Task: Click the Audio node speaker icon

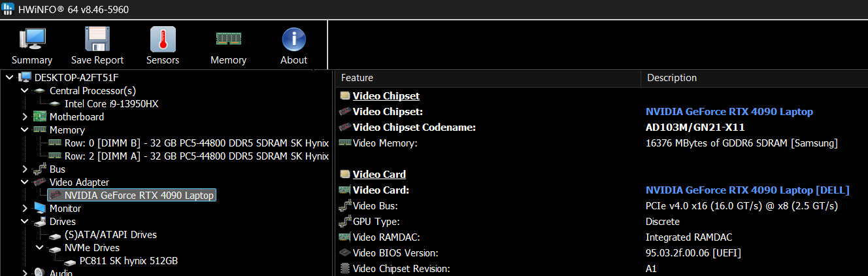Action: [x=40, y=272]
